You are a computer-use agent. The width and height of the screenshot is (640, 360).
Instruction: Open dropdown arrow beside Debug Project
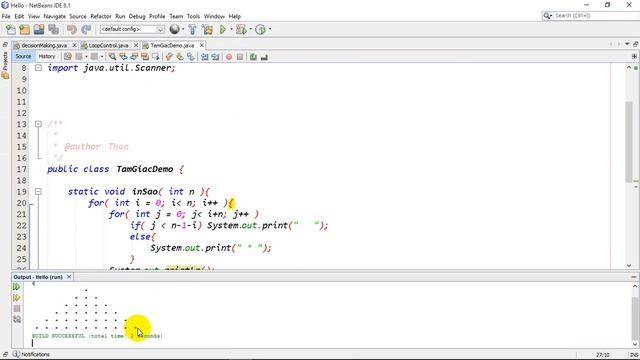pos(250,29)
